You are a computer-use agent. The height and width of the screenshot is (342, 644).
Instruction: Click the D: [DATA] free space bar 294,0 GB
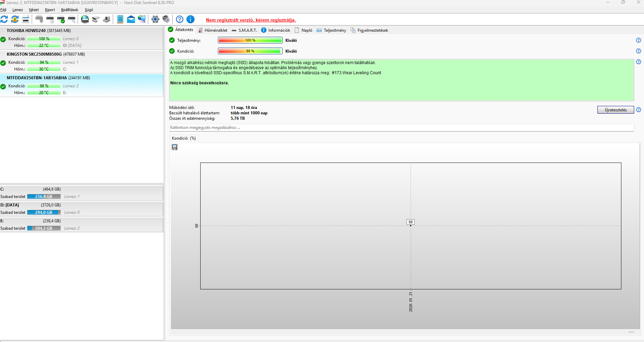tap(44, 212)
